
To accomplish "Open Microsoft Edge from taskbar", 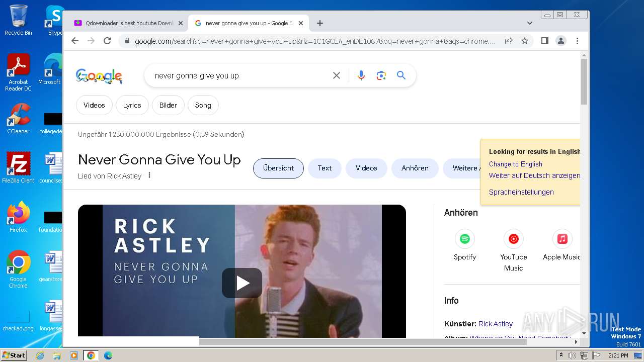I will click(108, 355).
